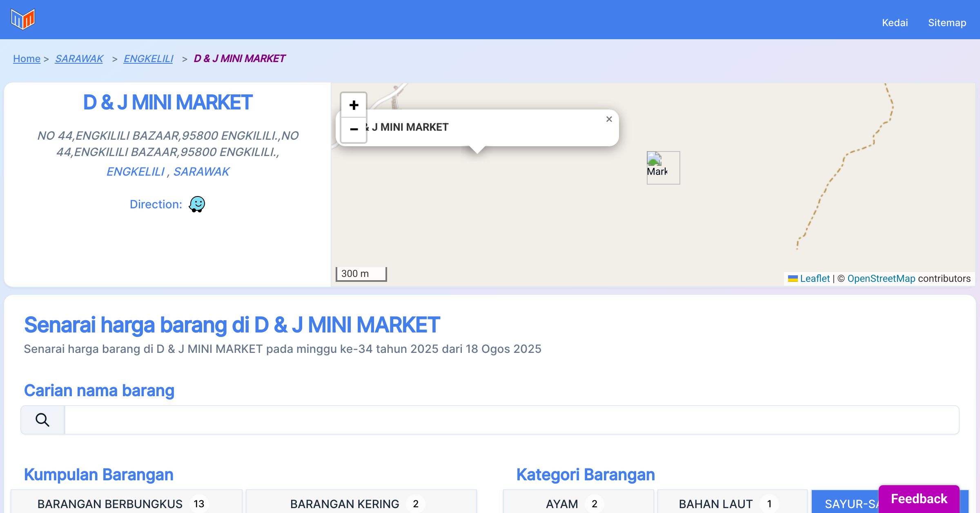The image size is (980, 513).
Task: Open the Feedback button
Action: [x=919, y=498]
